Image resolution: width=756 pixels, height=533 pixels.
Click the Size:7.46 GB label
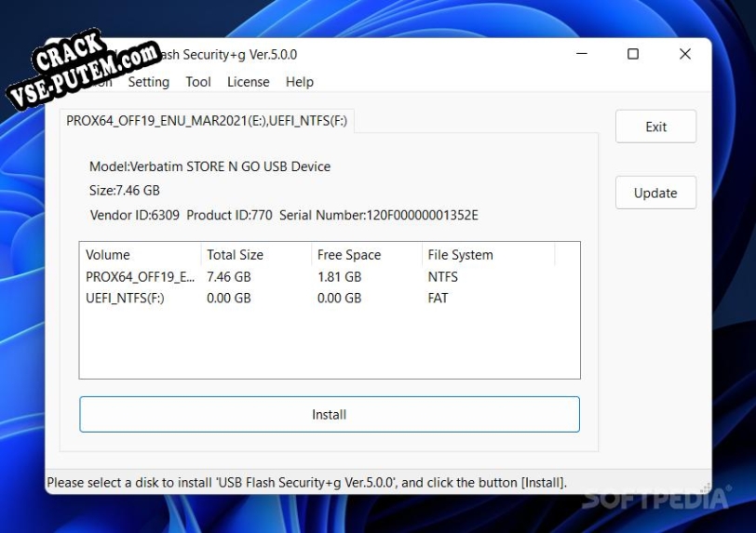(125, 191)
